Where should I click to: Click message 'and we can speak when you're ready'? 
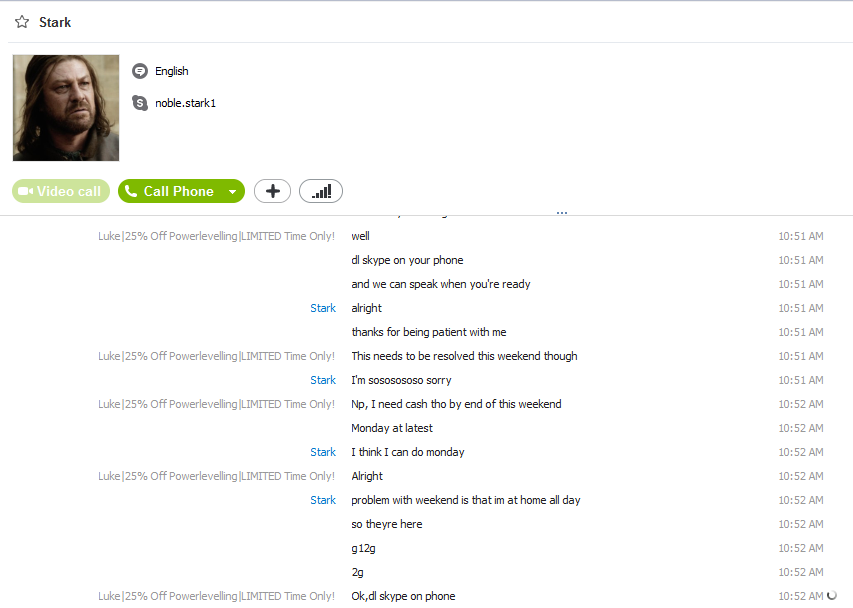coord(441,284)
